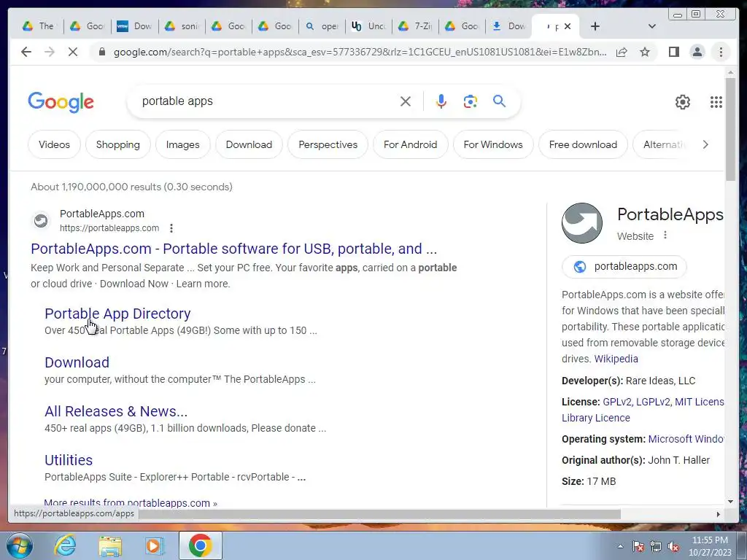Show more filter chips with right chevron

coord(705,144)
